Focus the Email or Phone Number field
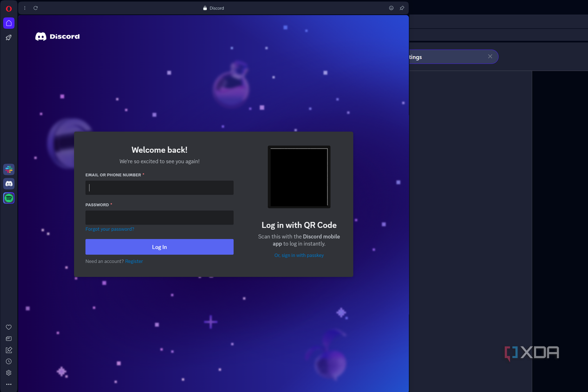Screen dimensions: 588x392 [159, 188]
